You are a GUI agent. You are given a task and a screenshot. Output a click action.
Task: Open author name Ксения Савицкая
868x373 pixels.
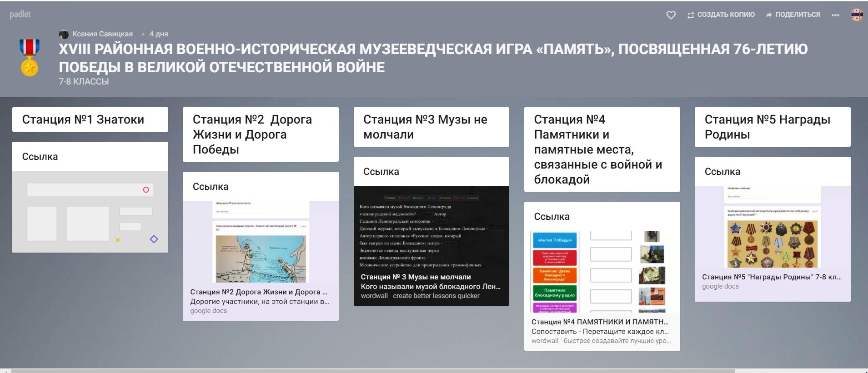pyautogui.click(x=102, y=34)
